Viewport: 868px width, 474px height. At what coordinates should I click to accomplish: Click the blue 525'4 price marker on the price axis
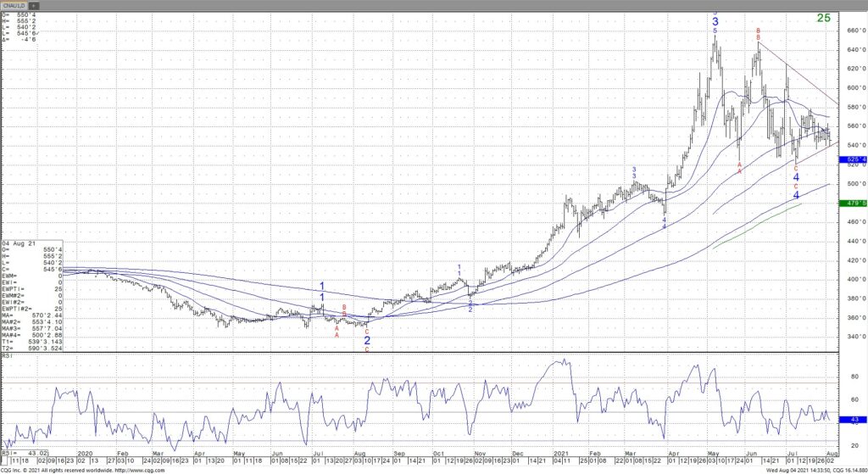(x=854, y=159)
